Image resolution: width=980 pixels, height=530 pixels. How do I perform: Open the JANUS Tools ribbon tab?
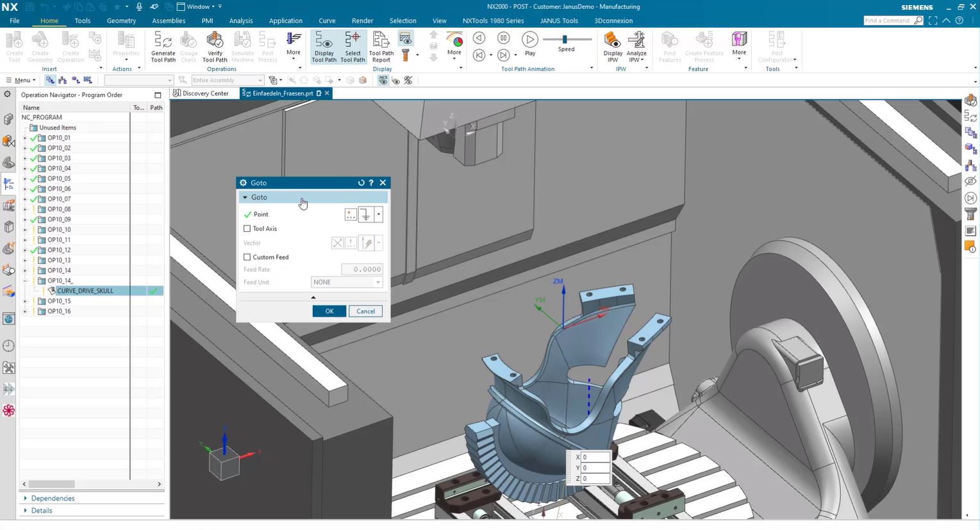[559, 21]
